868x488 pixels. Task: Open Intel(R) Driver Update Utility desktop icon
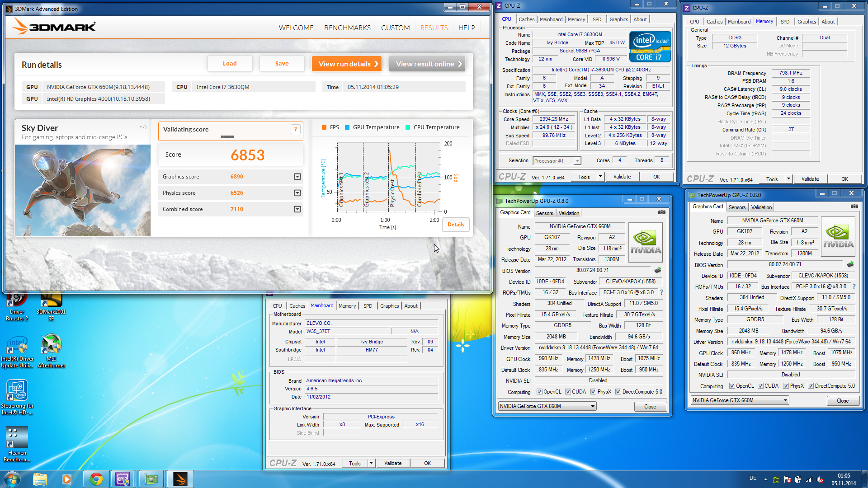pyautogui.click(x=17, y=352)
